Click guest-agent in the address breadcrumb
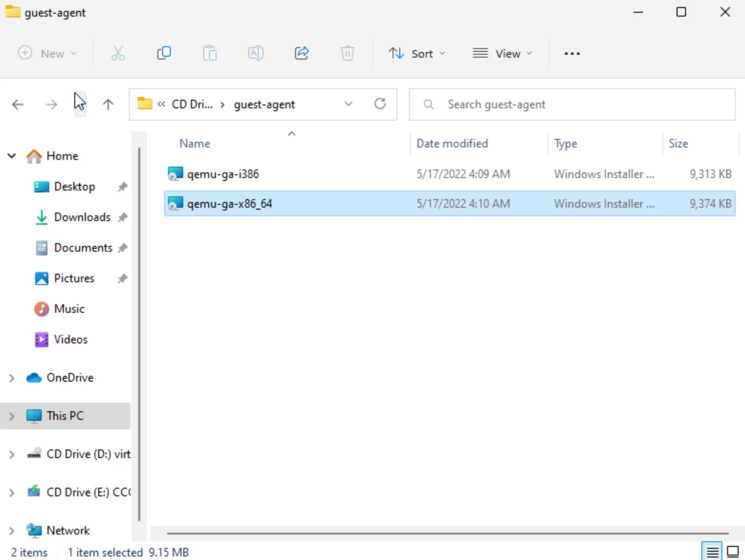 pos(265,103)
